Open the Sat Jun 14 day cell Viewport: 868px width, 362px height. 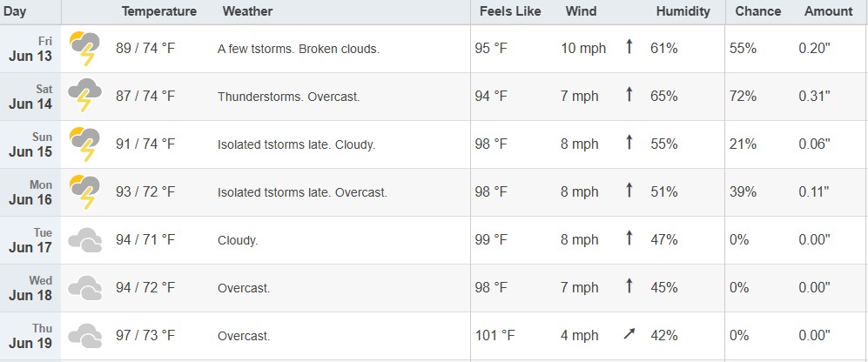(x=30, y=97)
